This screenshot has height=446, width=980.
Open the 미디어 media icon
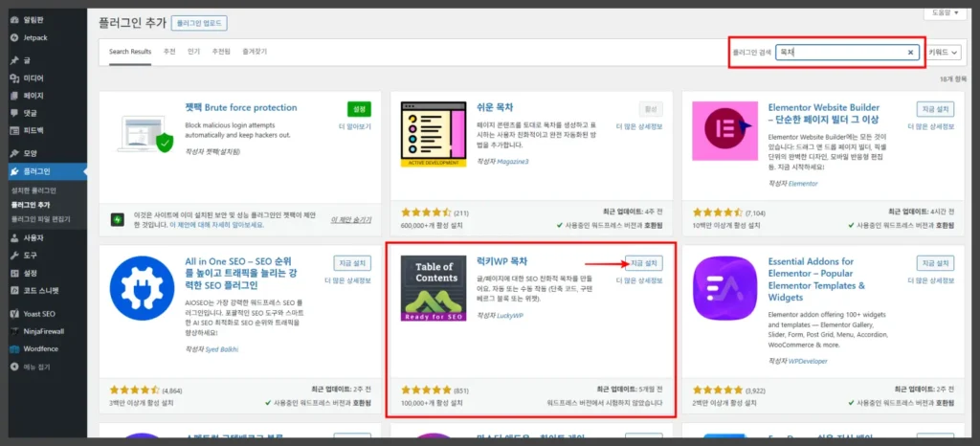pyautogui.click(x=15, y=78)
